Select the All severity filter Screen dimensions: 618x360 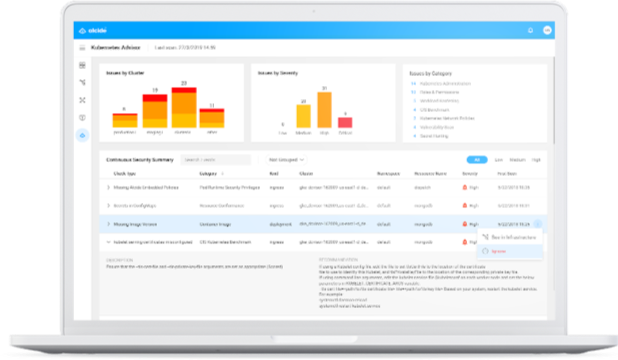(477, 160)
